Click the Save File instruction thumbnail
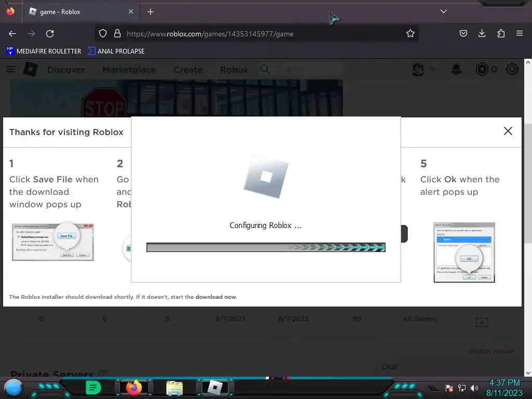 point(52,241)
